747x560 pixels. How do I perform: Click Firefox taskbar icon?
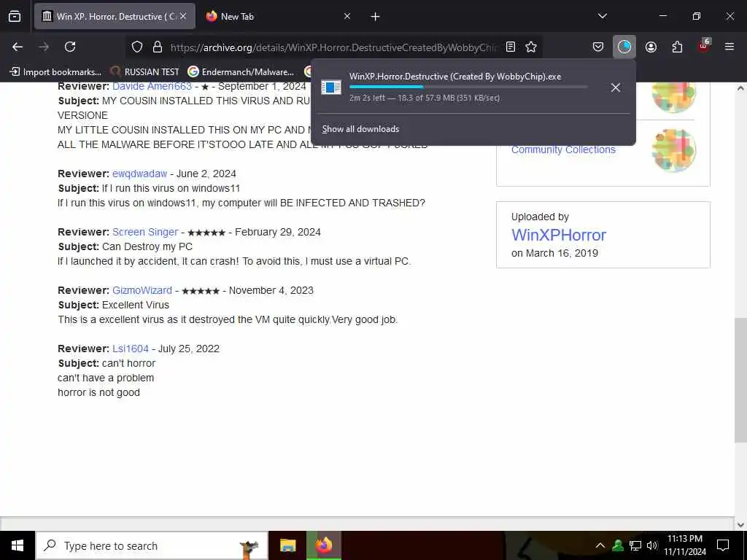[323, 545]
